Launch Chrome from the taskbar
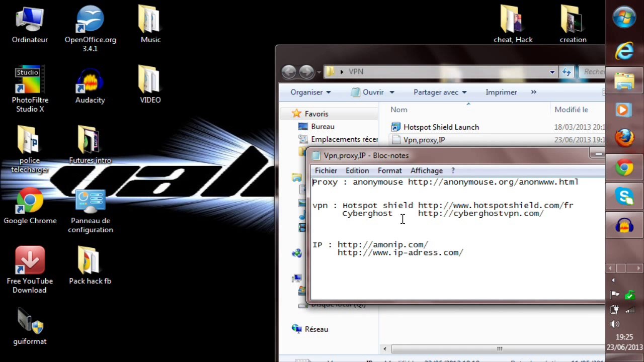644x362 pixels. (x=624, y=168)
